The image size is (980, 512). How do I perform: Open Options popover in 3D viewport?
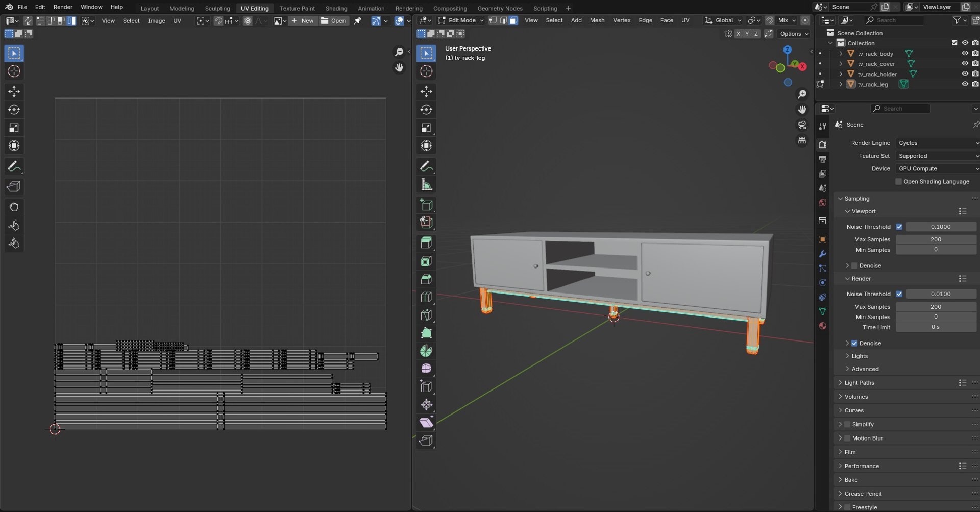(x=794, y=34)
